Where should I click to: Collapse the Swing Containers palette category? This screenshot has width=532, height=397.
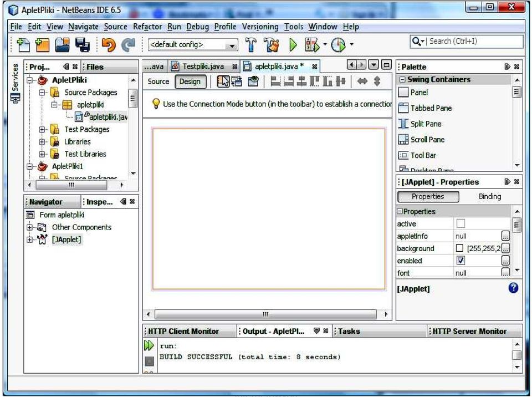402,79
